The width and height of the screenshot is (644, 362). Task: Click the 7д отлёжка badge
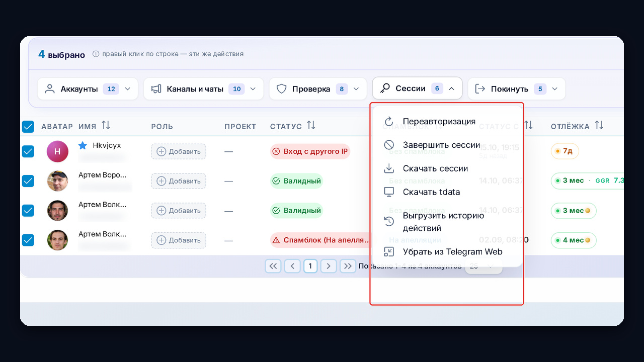(565, 151)
